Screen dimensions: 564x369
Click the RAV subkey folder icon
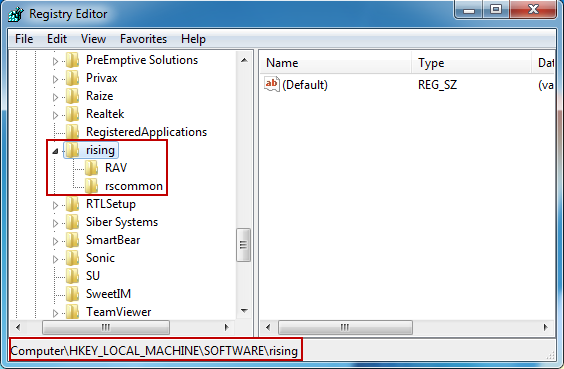tap(91, 168)
